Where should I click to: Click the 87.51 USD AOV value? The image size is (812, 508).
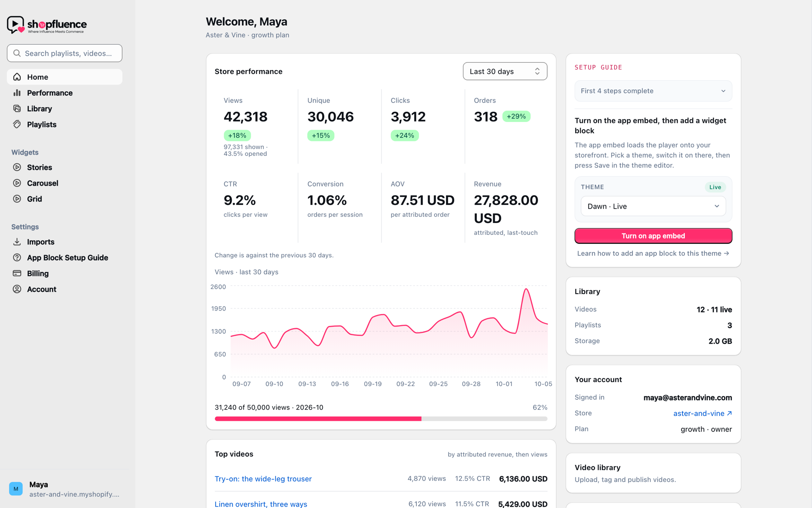tap(423, 200)
